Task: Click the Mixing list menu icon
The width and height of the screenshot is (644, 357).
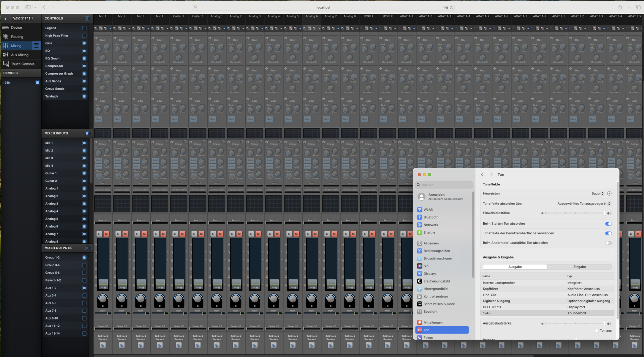Action: (x=37, y=46)
